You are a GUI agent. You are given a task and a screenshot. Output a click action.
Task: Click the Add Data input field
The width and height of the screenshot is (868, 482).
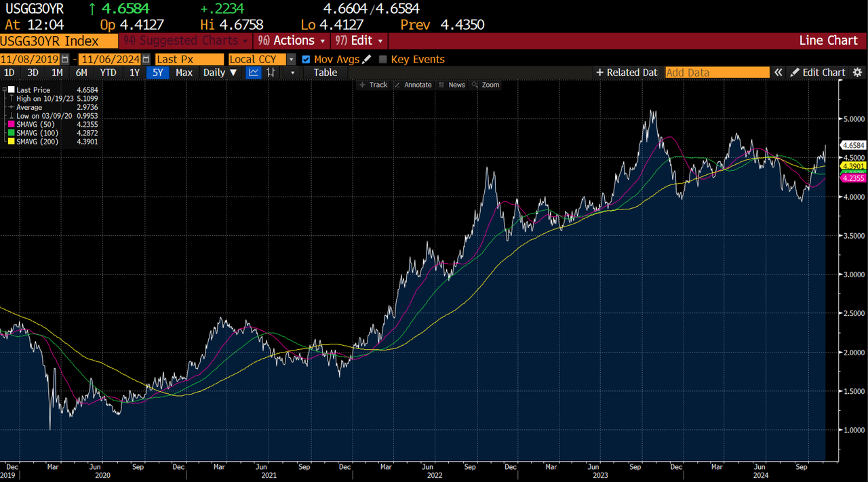coord(717,73)
